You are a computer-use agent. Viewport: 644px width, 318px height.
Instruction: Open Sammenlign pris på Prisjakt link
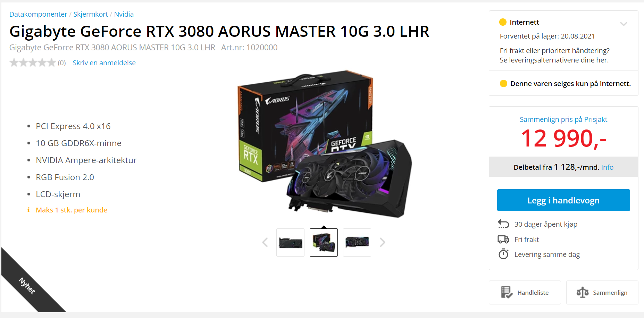coord(563,119)
